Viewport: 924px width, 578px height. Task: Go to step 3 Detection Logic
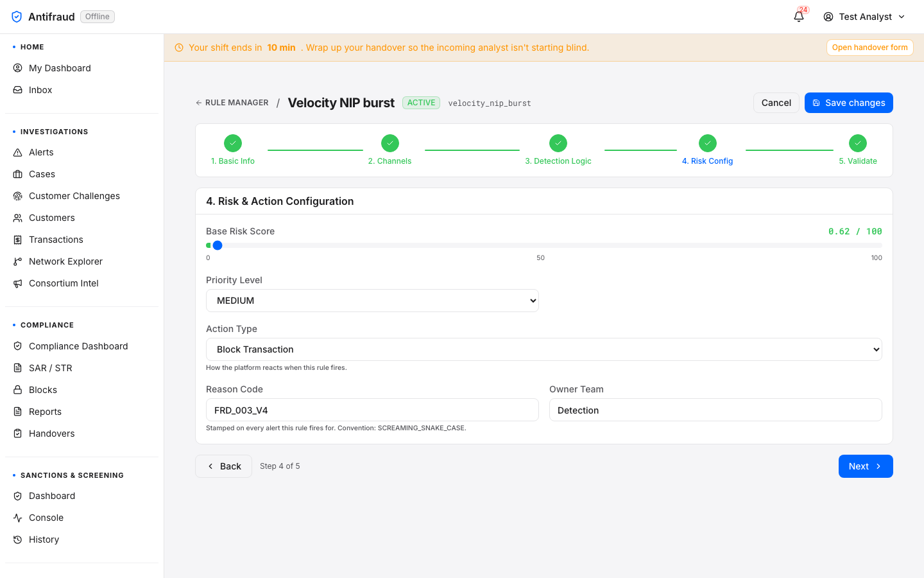click(558, 150)
